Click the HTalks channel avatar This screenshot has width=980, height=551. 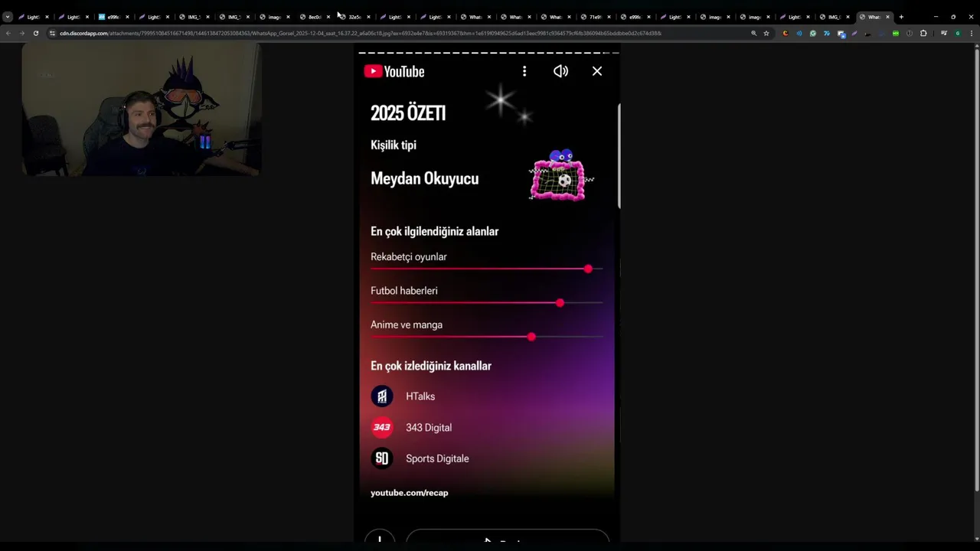point(382,396)
